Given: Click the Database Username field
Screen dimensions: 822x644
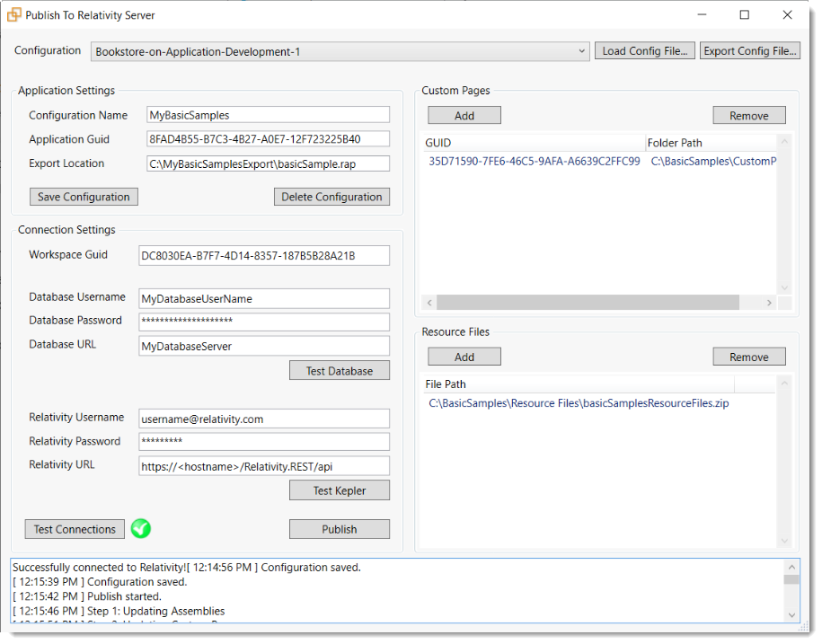Looking at the screenshot, I should coord(264,299).
